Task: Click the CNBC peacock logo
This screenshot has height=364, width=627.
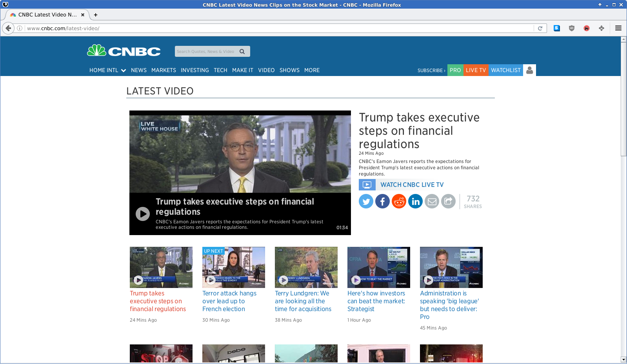Action: [x=124, y=51]
